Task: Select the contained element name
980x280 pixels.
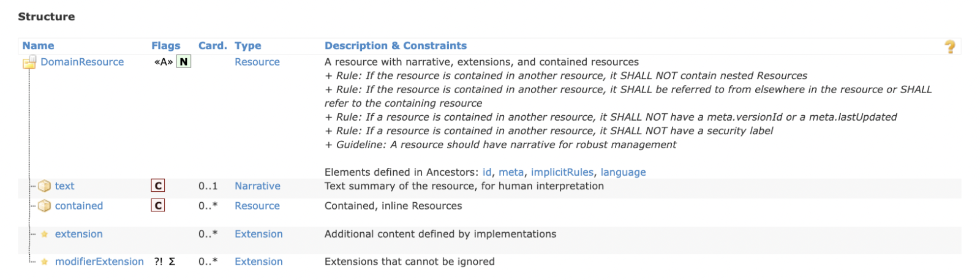Action: [x=79, y=206]
